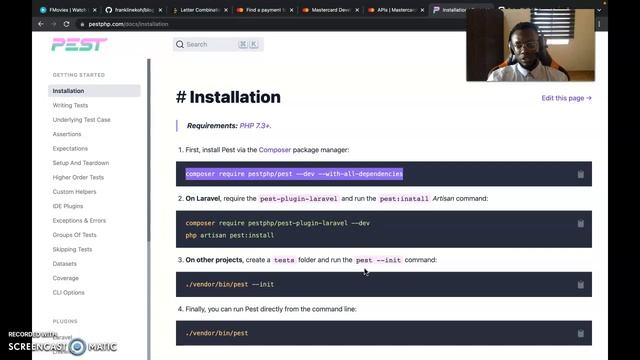The width and height of the screenshot is (640, 360).
Task: Click the inline pest:install code
Action: point(404,199)
